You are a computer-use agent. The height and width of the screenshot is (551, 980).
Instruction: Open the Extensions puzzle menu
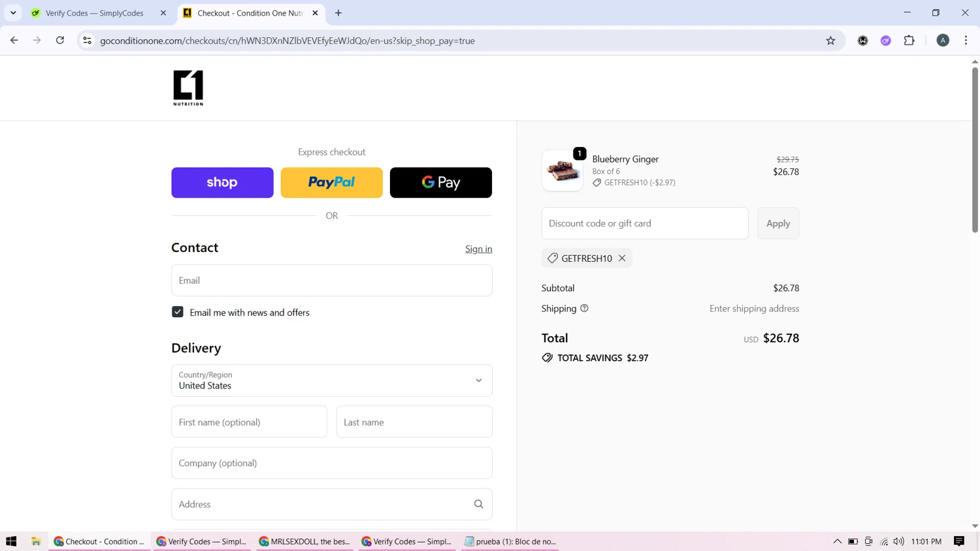909,40
